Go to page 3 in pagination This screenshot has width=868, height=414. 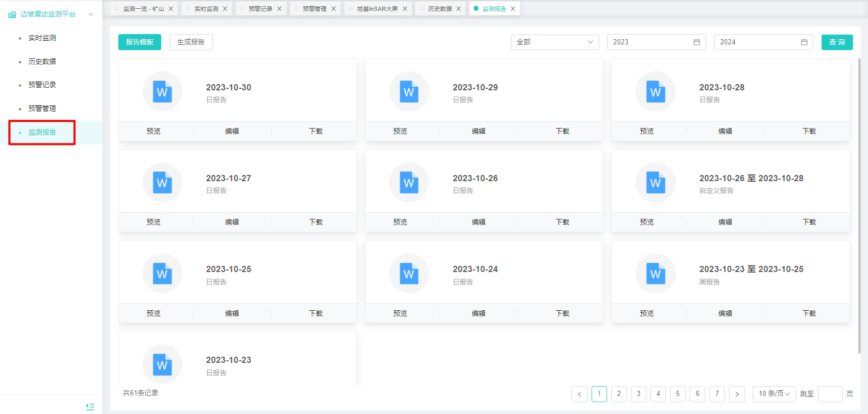(639, 394)
